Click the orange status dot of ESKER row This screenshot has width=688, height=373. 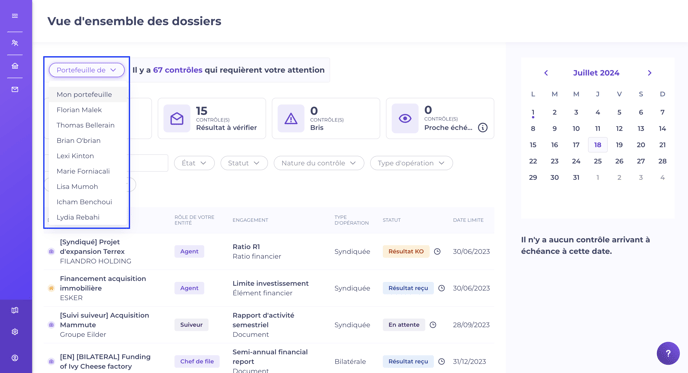point(51,288)
